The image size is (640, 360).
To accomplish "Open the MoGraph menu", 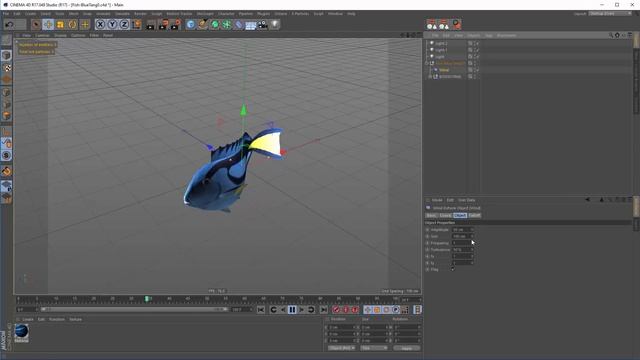I will pyautogui.click(x=205, y=13).
